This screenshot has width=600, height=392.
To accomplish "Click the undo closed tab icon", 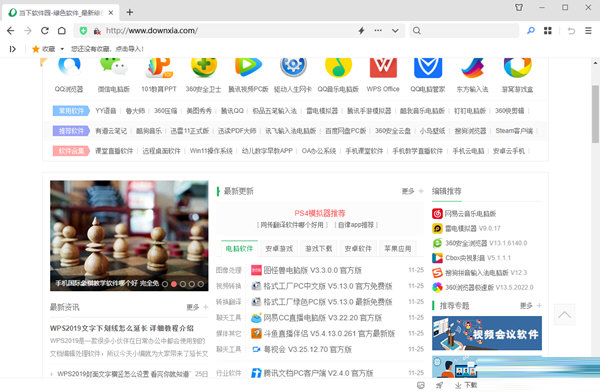I will pyautogui.click(x=571, y=31).
